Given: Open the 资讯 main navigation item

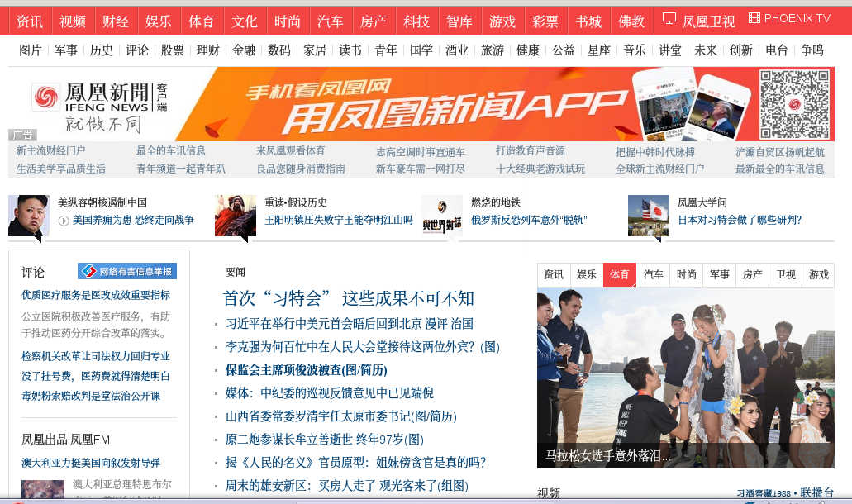Looking at the screenshot, I should pyautogui.click(x=30, y=21).
